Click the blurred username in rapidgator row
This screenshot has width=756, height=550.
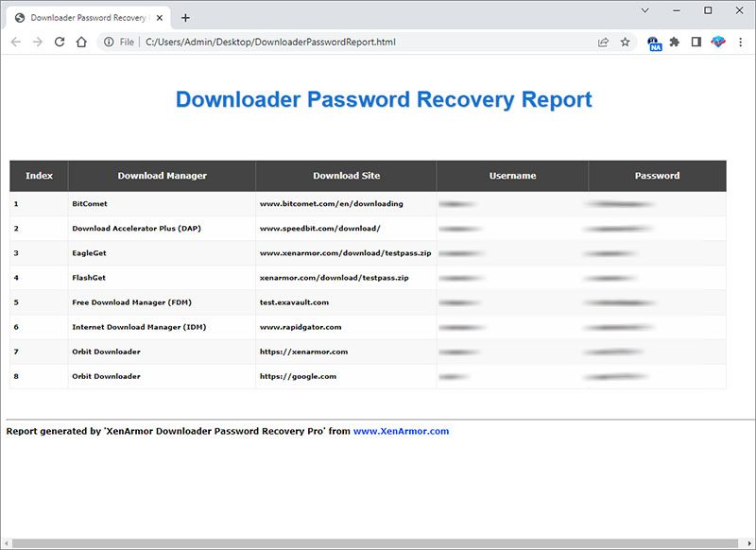462,327
